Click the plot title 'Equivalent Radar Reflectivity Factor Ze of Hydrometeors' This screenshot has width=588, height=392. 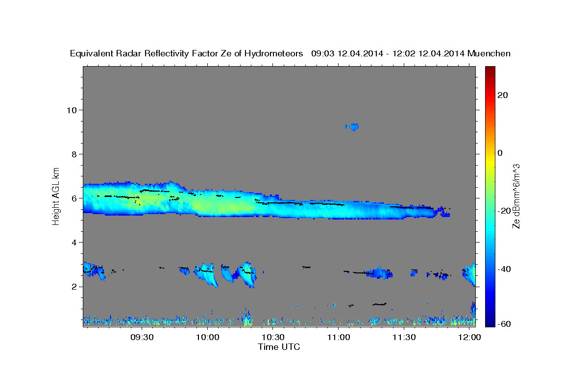(187, 54)
